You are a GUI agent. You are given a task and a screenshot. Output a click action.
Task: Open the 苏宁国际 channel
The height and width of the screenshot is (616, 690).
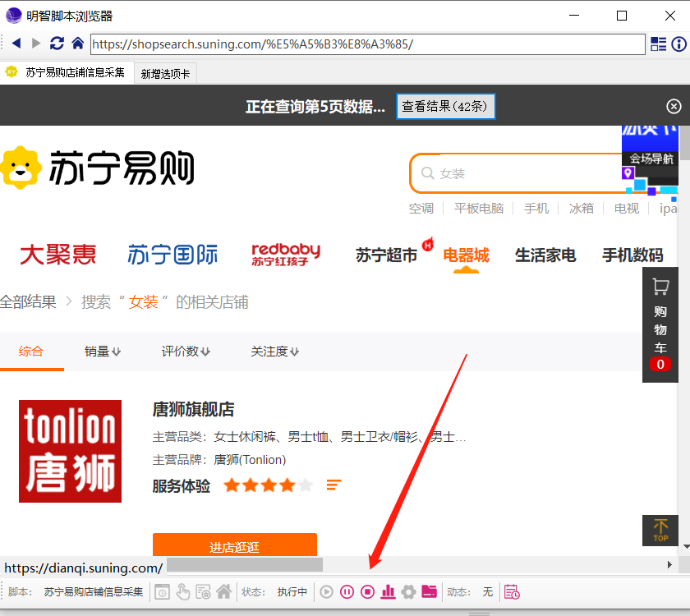coord(172,255)
